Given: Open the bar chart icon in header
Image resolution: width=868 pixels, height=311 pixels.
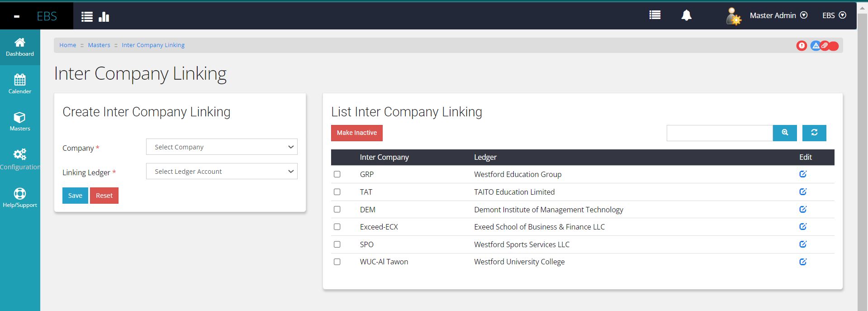Looking at the screenshot, I should [x=104, y=17].
